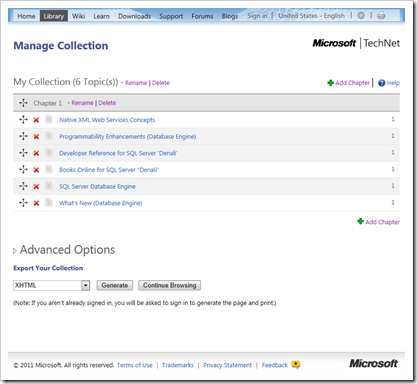Open the XHTML export format dropdown
This screenshot has height=384, width=417.
[x=86, y=285]
